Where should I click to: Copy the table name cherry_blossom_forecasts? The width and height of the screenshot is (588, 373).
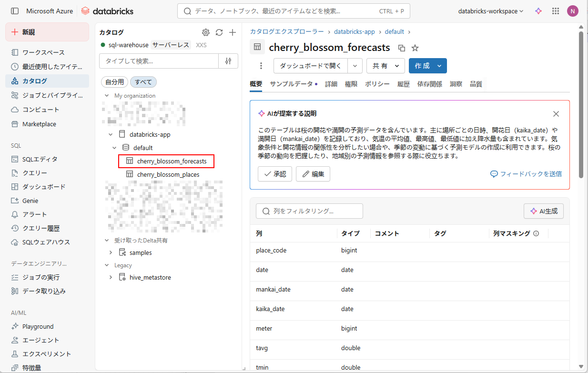click(x=402, y=48)
